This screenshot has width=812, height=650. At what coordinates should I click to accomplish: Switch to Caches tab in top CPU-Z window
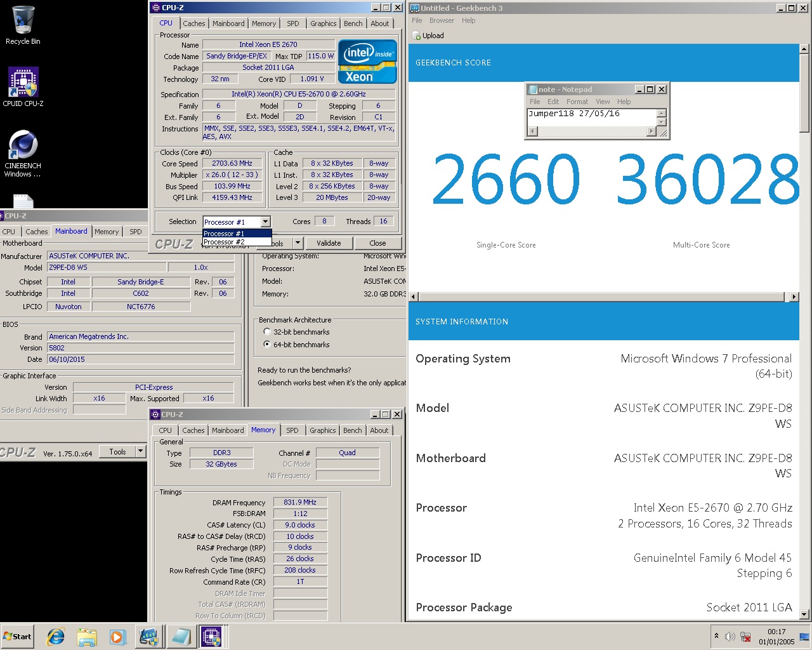[x=194, y=23]
